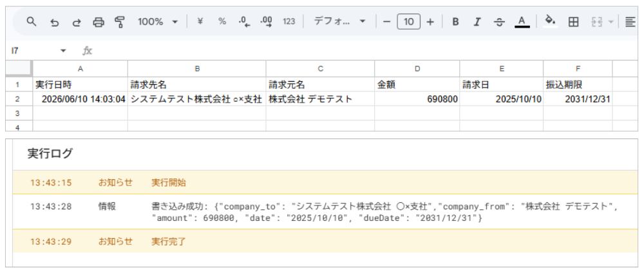Viewport: 644px width, 277px height.
Task: Expand the merge cells dropdown arrow
Action: click(x=611, y=22)
